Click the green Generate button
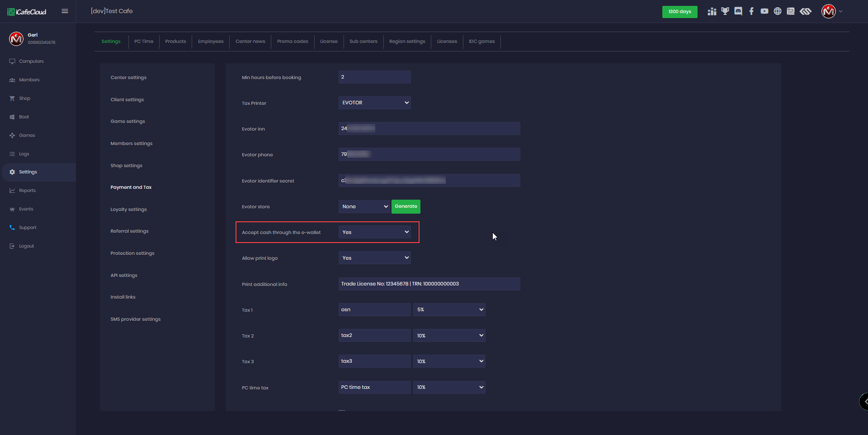868x435 pixels. click(406, 206)
